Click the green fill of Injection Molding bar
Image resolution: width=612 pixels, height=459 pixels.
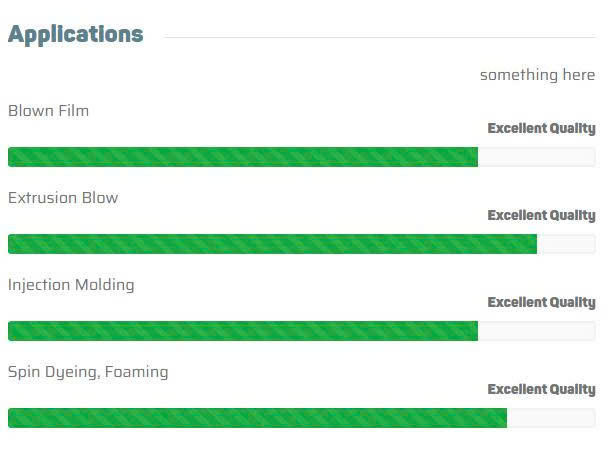coord(242,331)
